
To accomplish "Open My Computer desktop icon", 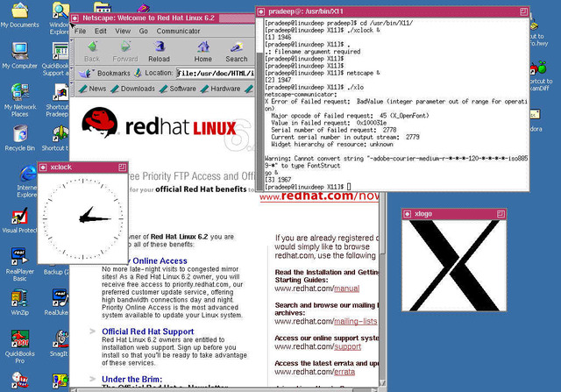I will point(19,55).
